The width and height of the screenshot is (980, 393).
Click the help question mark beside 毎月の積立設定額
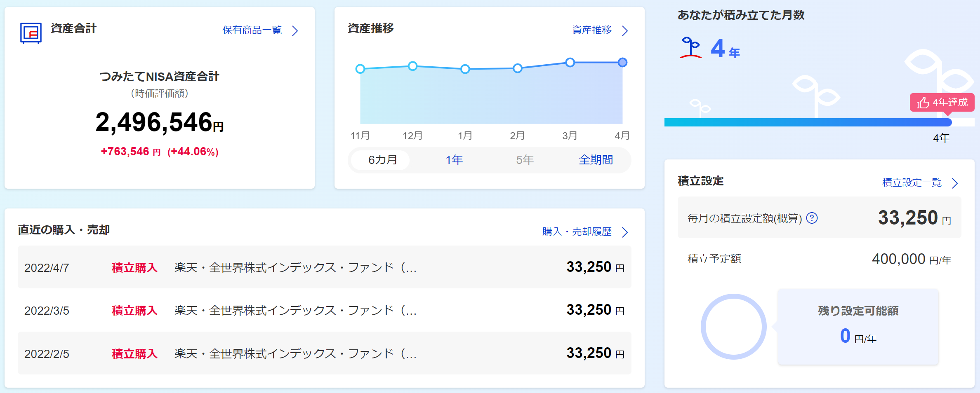click(x=812, y=218)
